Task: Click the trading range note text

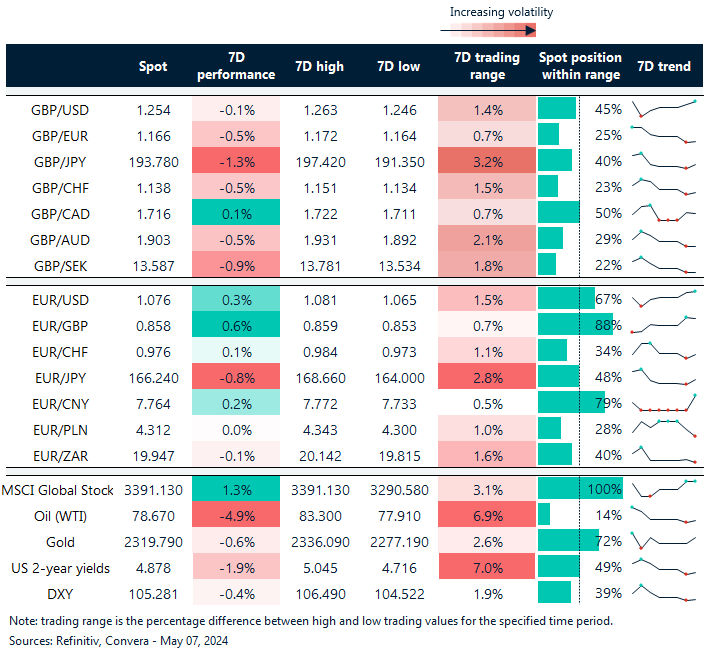Action: point(311,621)
